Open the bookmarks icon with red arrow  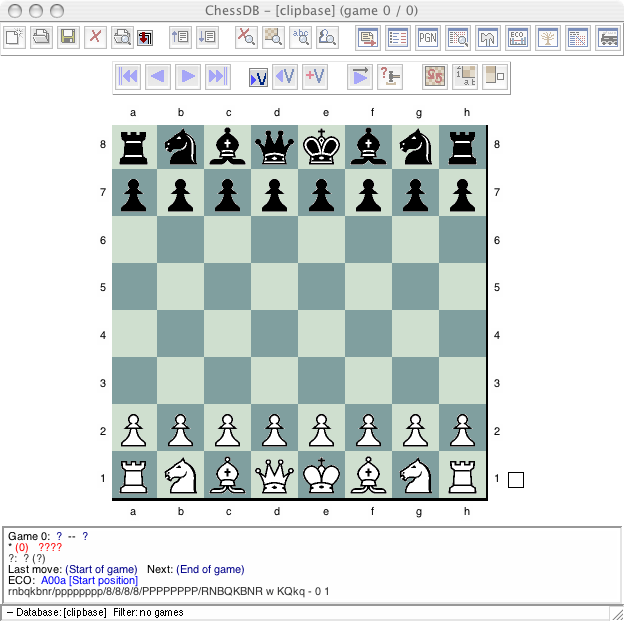point(145,38)
